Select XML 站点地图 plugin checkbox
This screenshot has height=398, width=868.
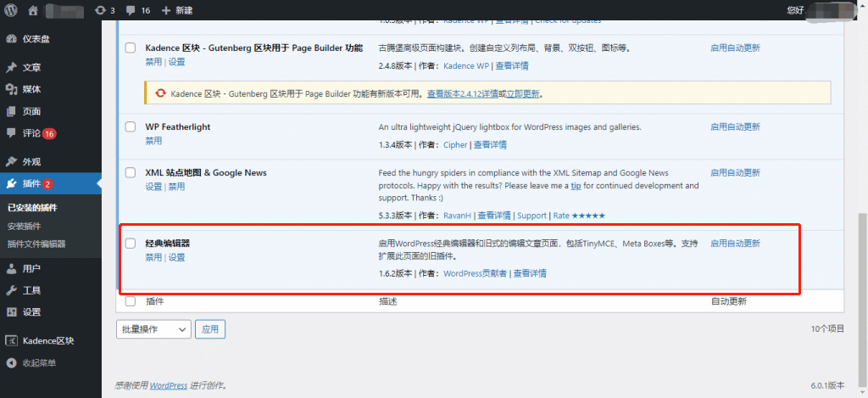click(130, 172)
